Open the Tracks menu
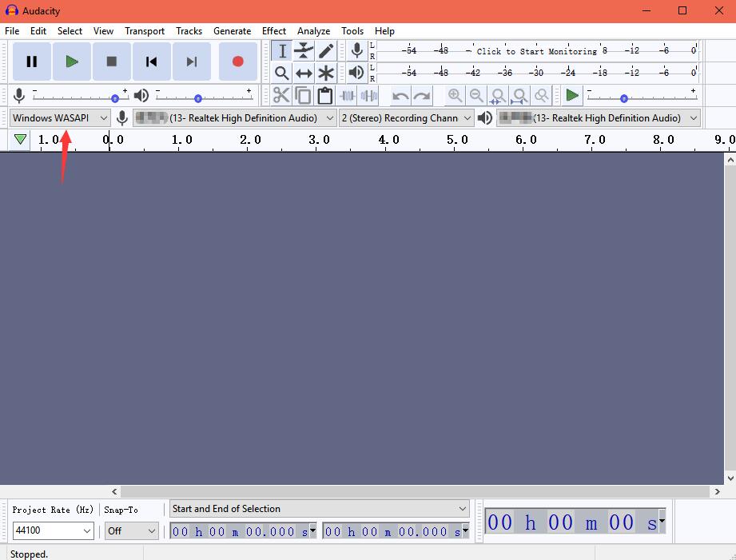 point(189,31)
